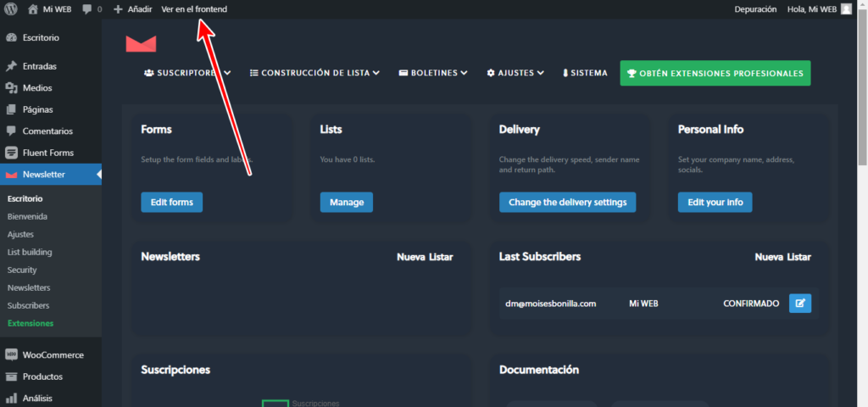Open Newsletters submenu item
This screenshot has height=407, width=868.
coord(29,288)
